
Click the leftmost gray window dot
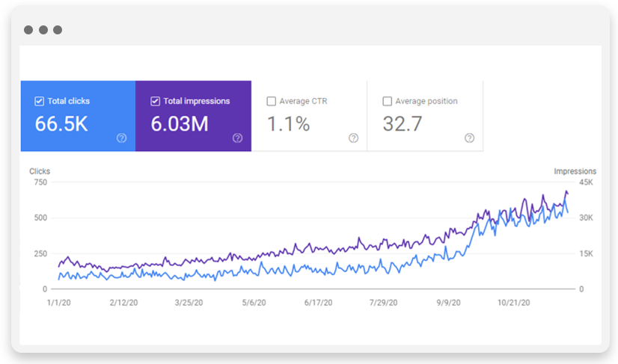[28, 30]
